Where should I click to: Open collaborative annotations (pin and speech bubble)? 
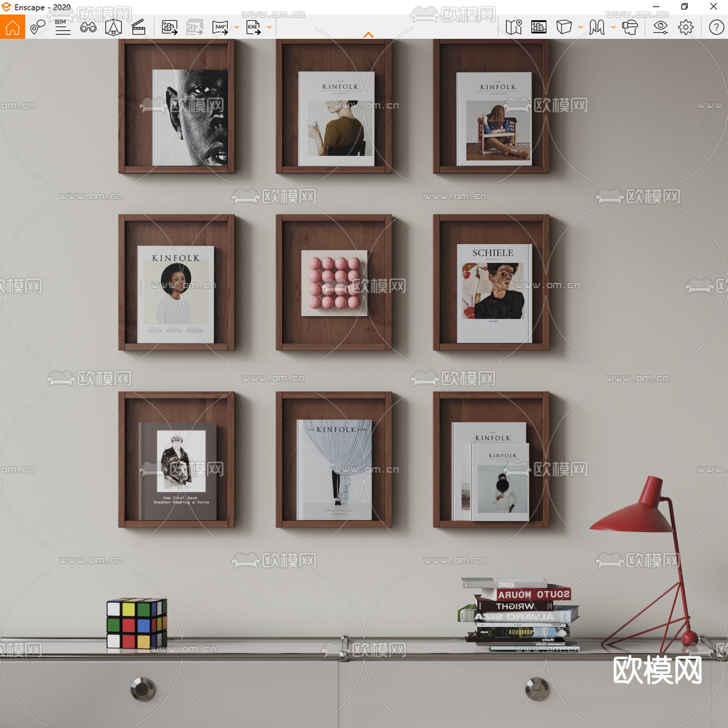click(38, 27)
